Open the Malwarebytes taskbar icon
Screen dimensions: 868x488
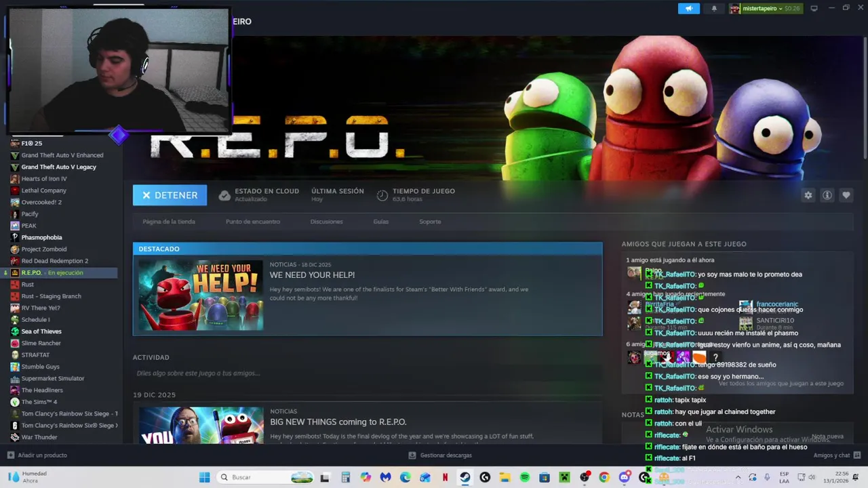[x=385, y=477]
